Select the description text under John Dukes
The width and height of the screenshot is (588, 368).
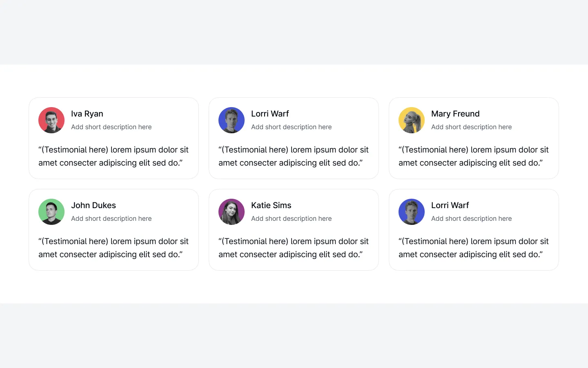(111, 218)
